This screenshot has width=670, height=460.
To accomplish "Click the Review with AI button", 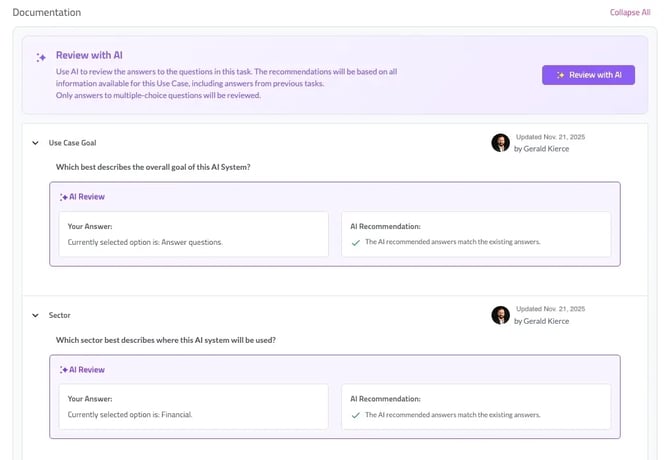I will tap(588, 75).
